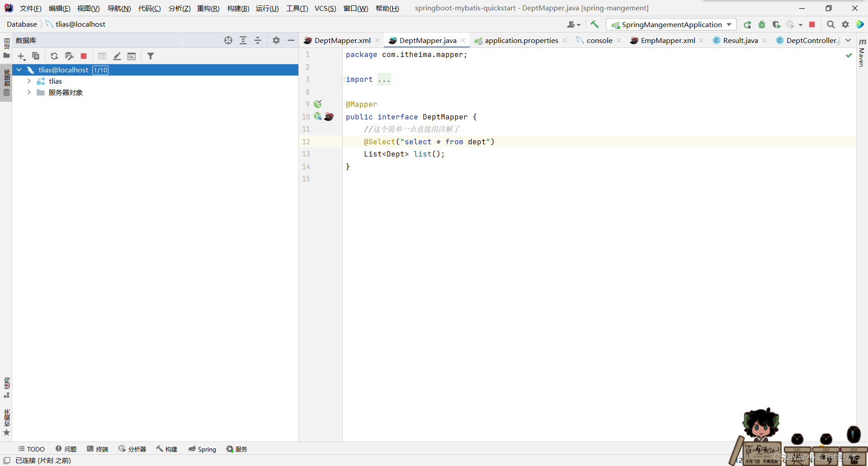The image size is (868, 466).
Task: Switch to DeptMapper.xml tab
Action: (342, 40)
